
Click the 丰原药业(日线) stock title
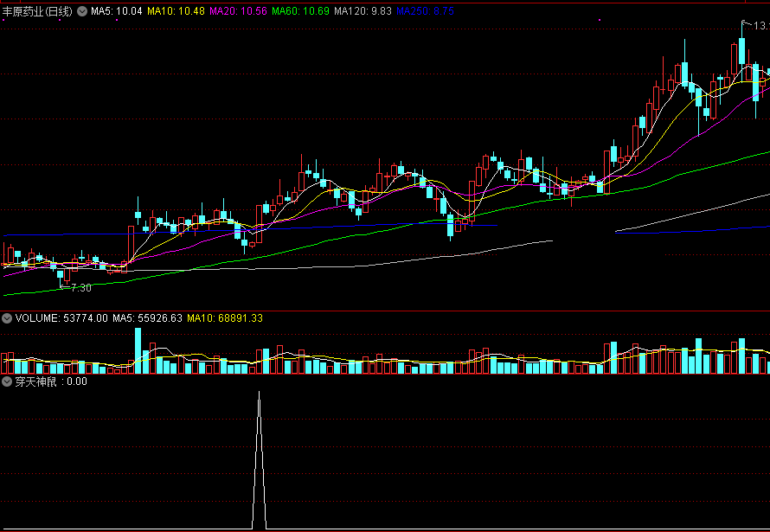coord(38,11)
